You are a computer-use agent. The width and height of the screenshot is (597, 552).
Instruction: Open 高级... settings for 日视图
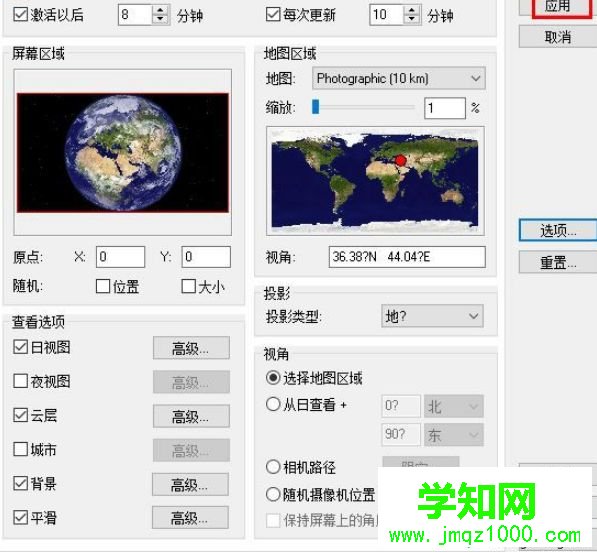191,348
